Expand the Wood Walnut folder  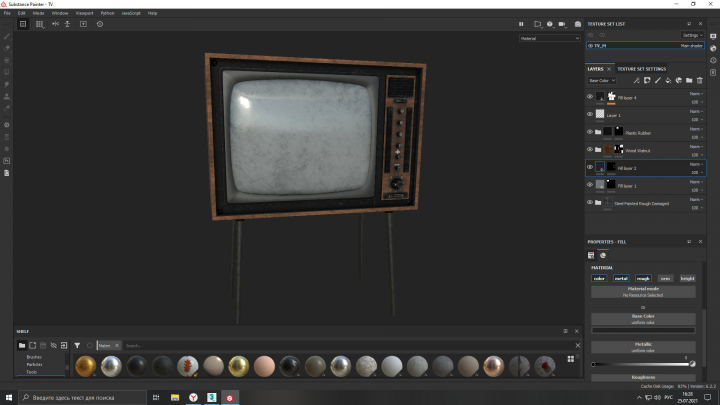pos(598,150)
